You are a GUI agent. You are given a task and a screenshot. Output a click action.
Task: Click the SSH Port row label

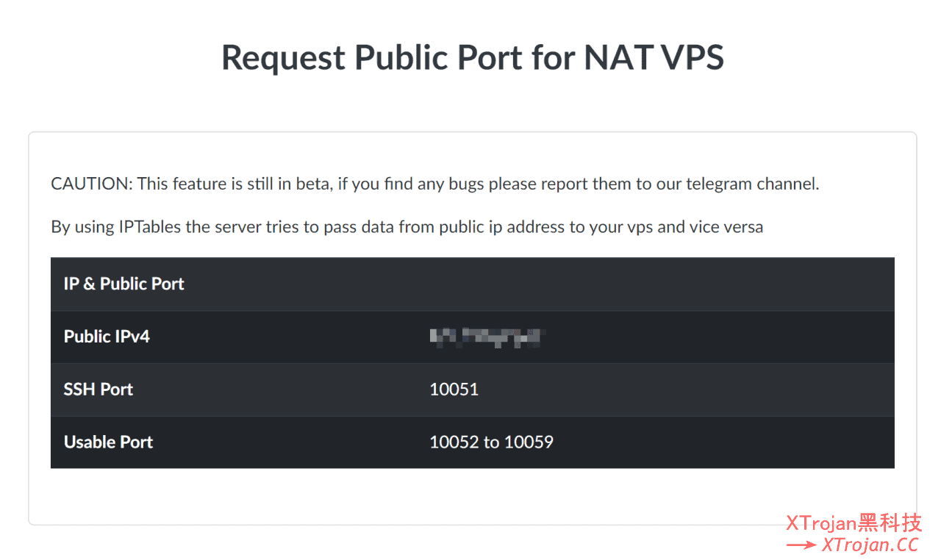pyautogui.click(x=98, y=390)
